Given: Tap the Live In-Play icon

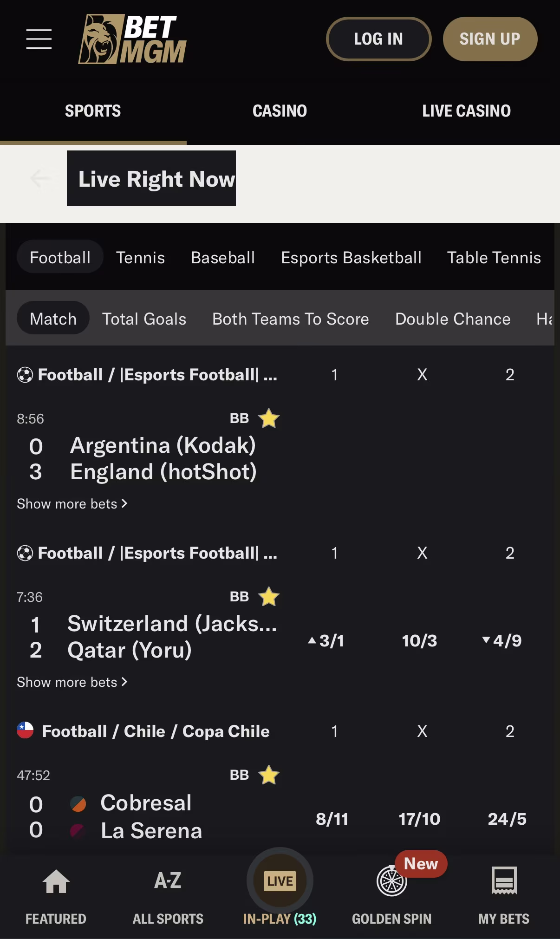Looking at the screenshot, I should pyautogui.click(x=280, y=881).
